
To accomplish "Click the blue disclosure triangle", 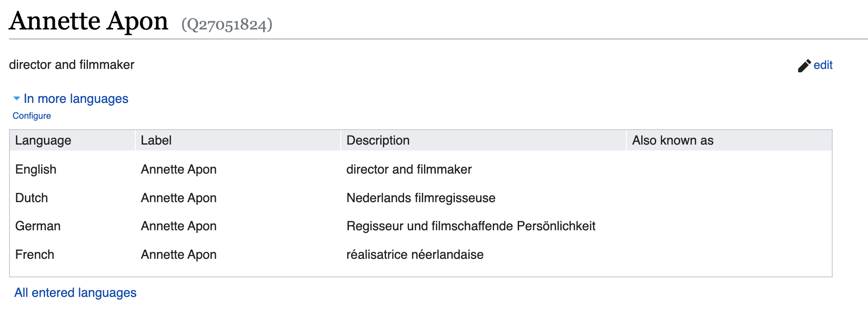I will [16, 98].
